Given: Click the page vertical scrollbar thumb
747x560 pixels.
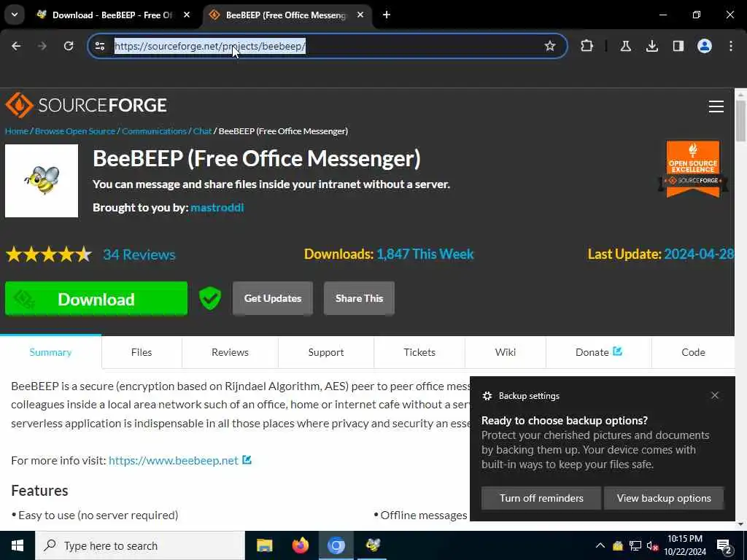Looking at the screenshot, I should (x=740, y=120).
